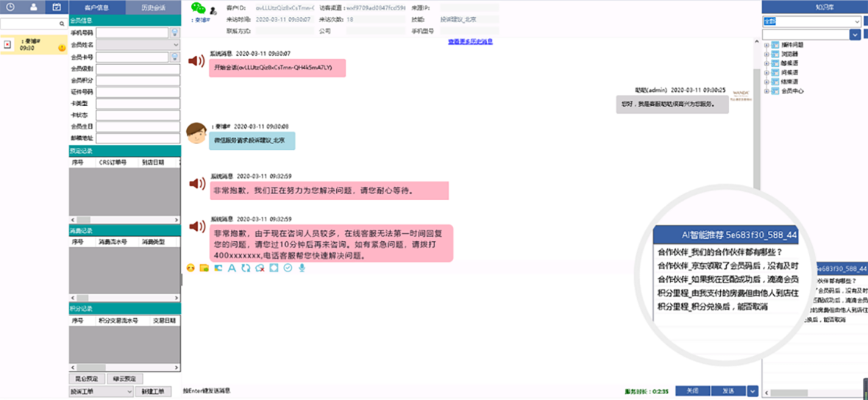This screenshot has width=868, height=400.
Task: Click the 查看更多历史消息 link
Action: pyautogui.click(x=470, y=42)
